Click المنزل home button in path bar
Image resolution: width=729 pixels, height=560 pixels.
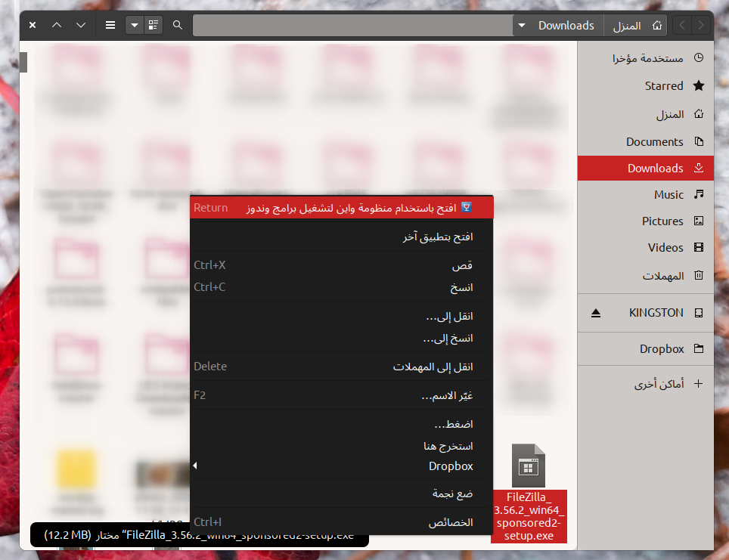[634, 26]
